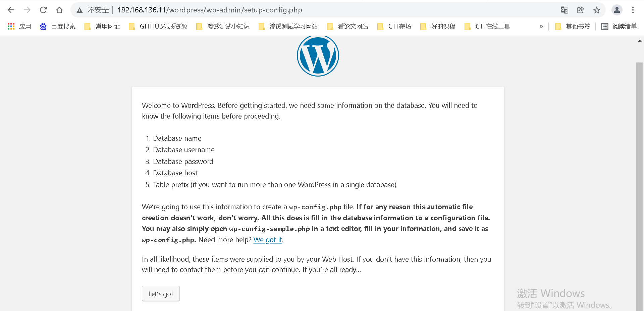Open the 其他书签 bookmarks folder
Screen dimensions: 644x311
click(x=573, y=27)
